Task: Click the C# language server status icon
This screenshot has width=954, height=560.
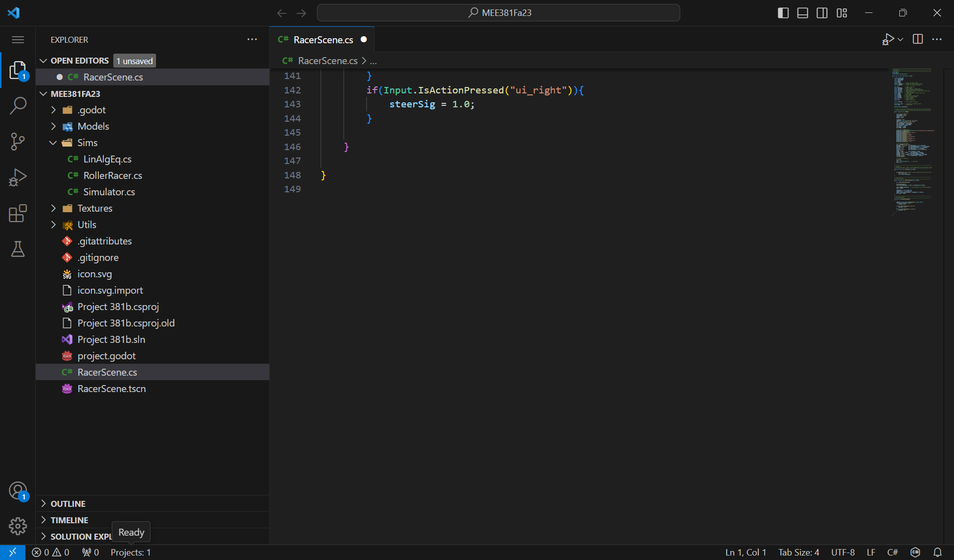Action: click(x=915, y=552)
